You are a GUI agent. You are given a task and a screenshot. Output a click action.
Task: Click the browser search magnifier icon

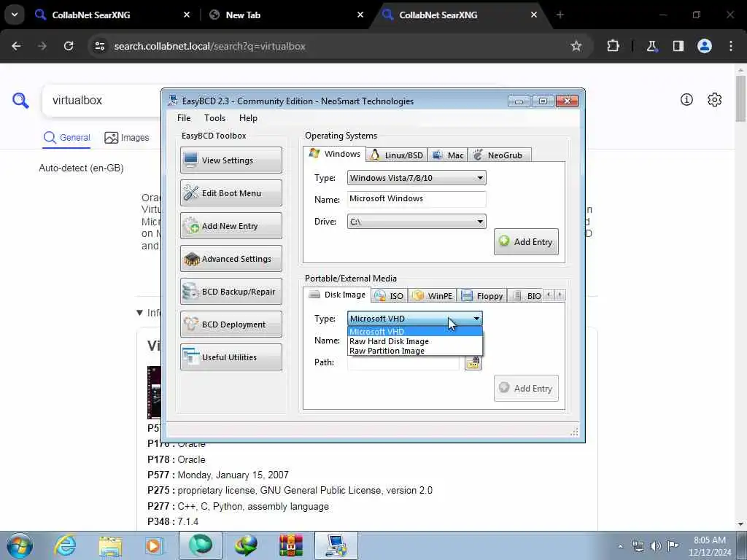(20, 101)
